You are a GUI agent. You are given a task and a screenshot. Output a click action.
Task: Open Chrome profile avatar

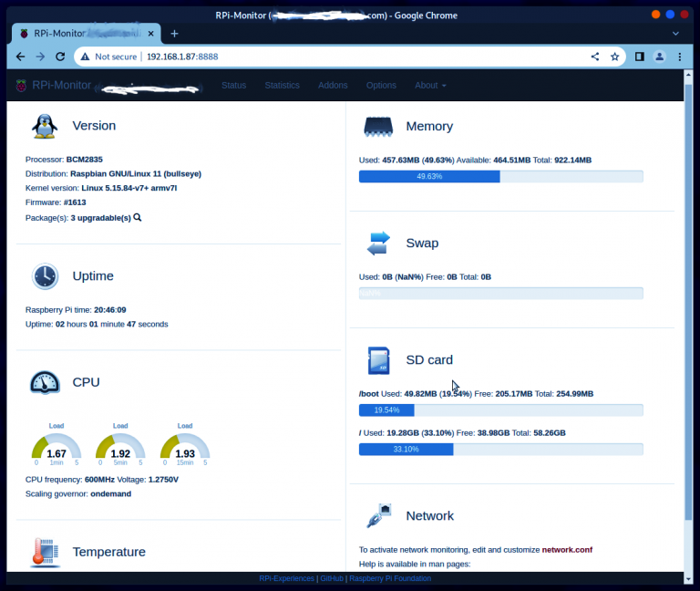point(659,57)
